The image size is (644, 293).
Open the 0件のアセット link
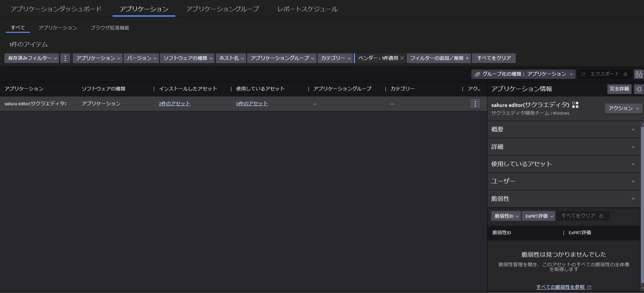pyautogui.click(x=252, y=104)
